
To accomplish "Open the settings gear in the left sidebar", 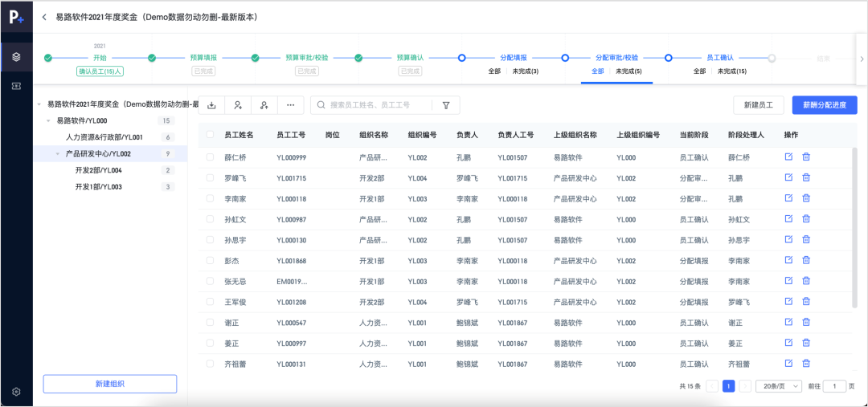I will [x=16, y=392].
